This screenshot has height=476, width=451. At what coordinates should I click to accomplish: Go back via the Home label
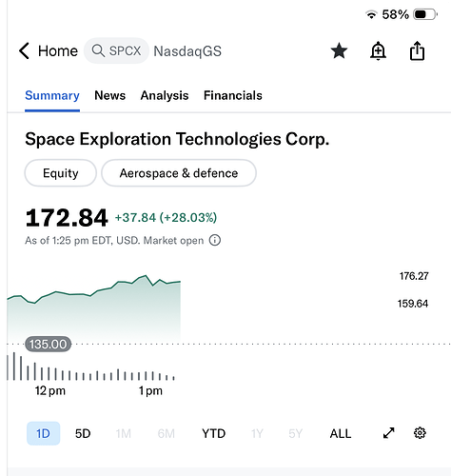pos(58,50)
